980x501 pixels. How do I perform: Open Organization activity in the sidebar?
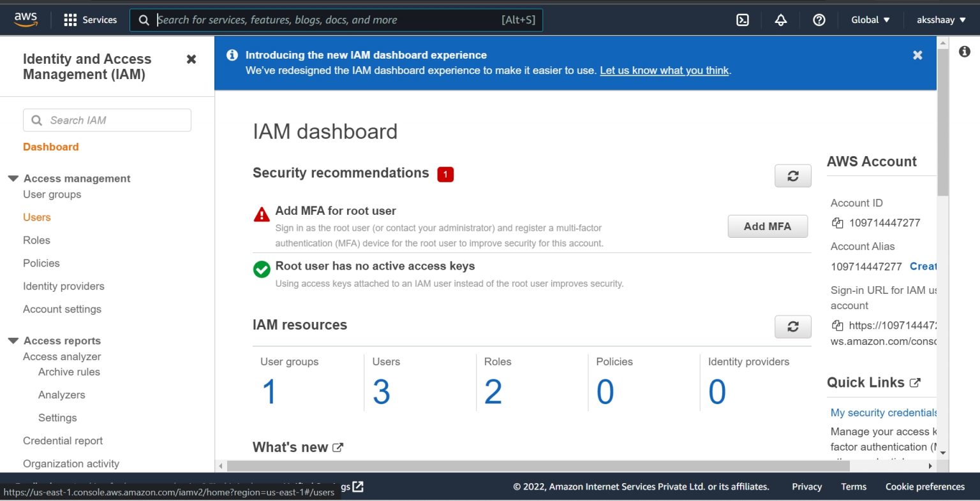tap(71, 463)
